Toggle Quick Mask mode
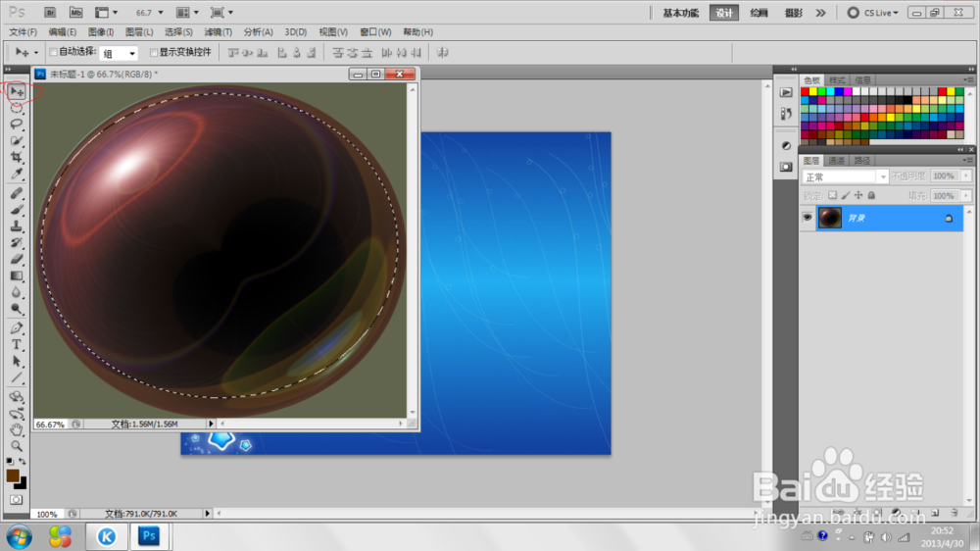Image resolution: width=980 pixels, height=551 pixels. click(17, 500)
